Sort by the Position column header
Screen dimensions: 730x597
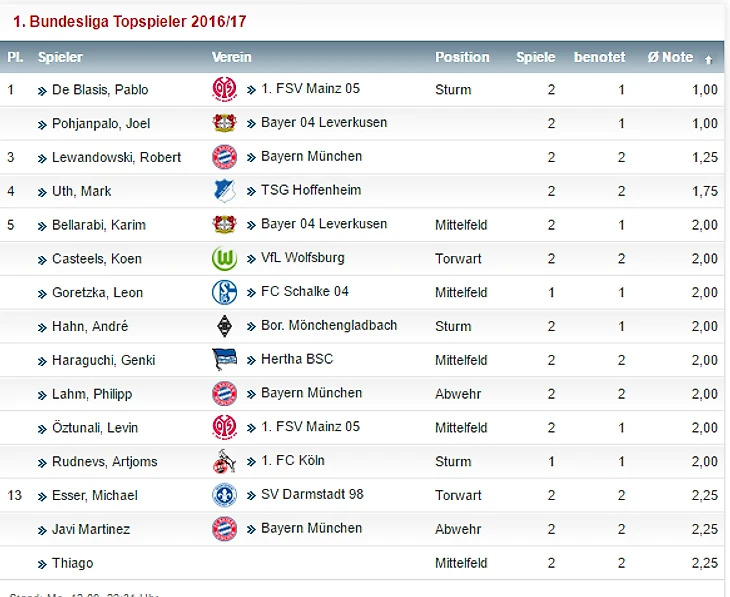tap(462, 57)
